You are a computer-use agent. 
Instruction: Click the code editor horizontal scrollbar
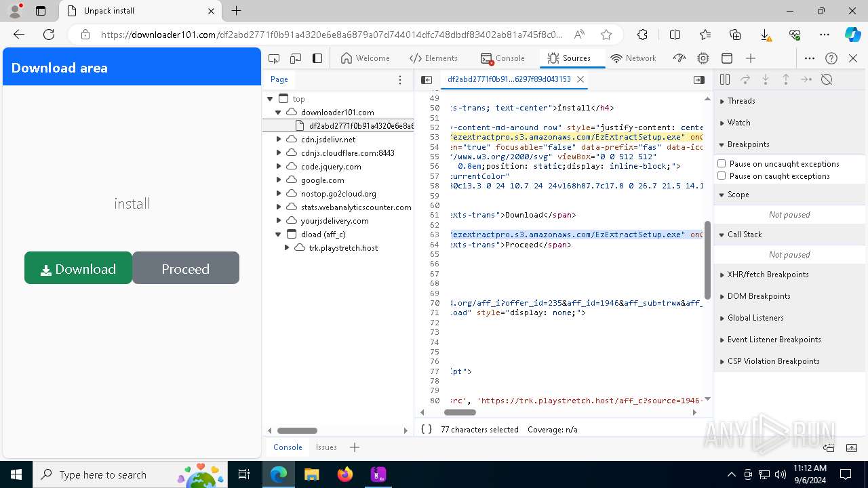point(460,412)
